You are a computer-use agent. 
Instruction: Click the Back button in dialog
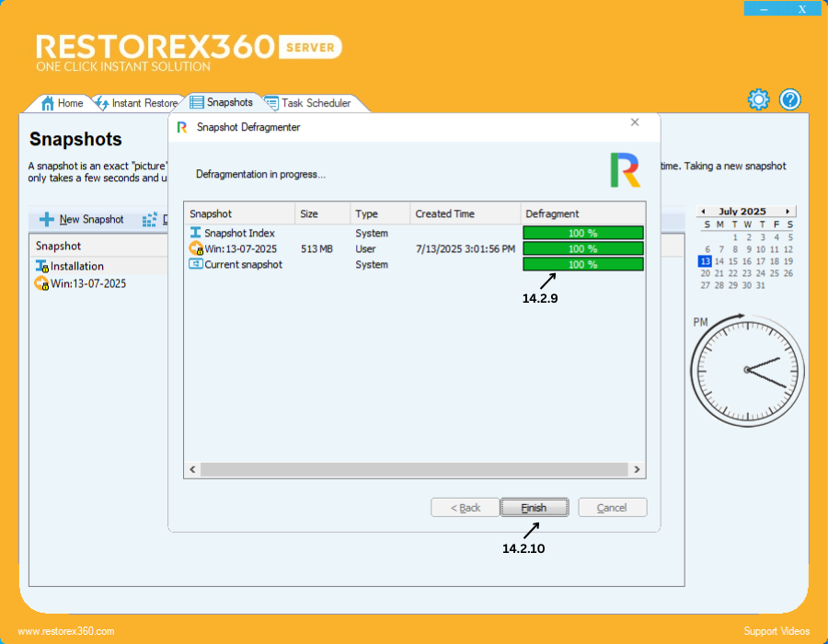tap(465, 508)
